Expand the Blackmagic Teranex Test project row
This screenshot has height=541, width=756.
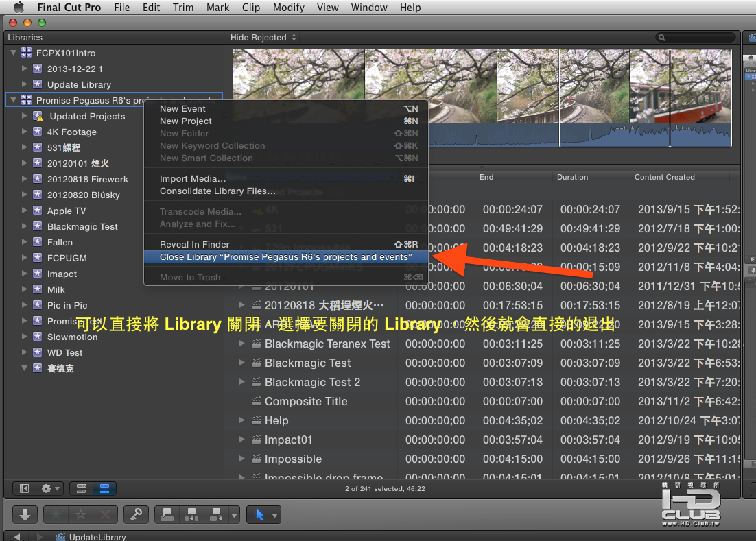point(242,344)
